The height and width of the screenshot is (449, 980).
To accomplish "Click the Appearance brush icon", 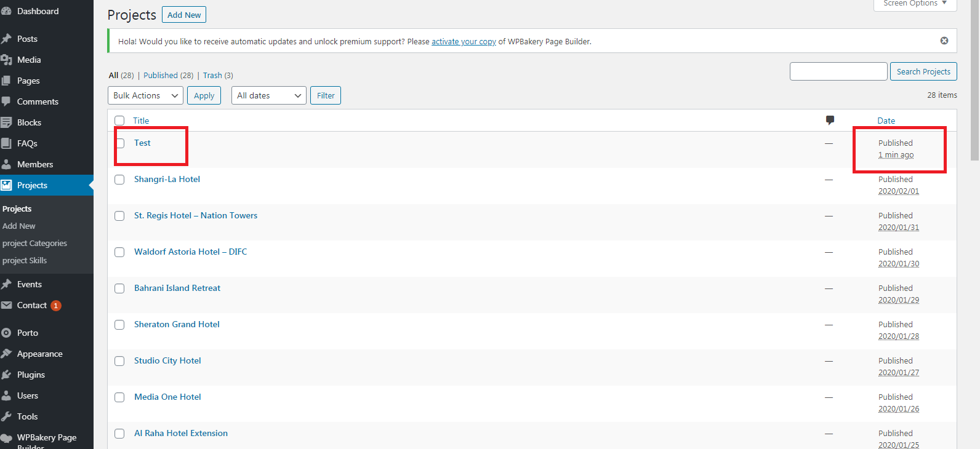I will click(6, 354).
